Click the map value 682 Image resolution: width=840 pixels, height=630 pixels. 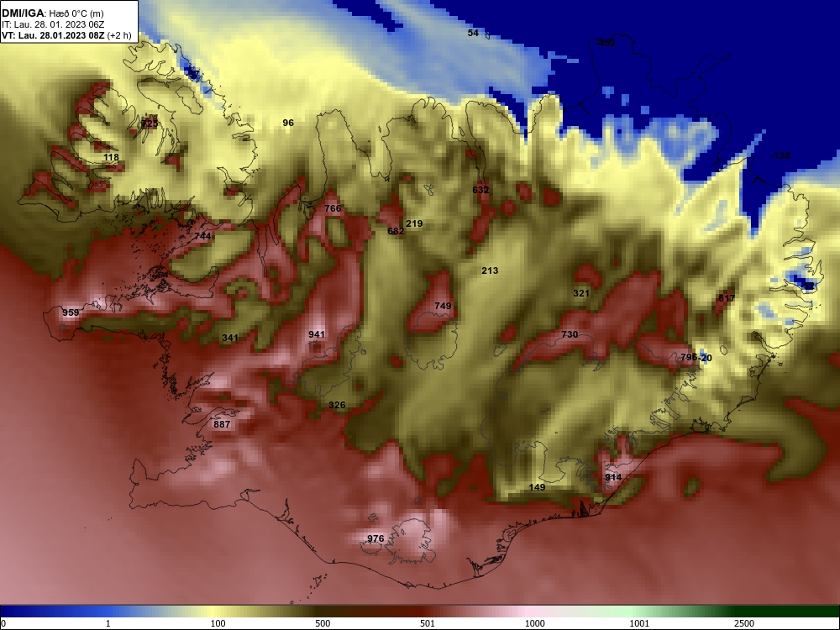click(396, 231)
